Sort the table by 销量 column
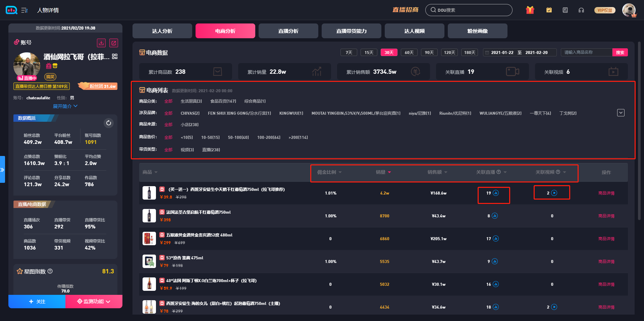 tap(383, 172)
